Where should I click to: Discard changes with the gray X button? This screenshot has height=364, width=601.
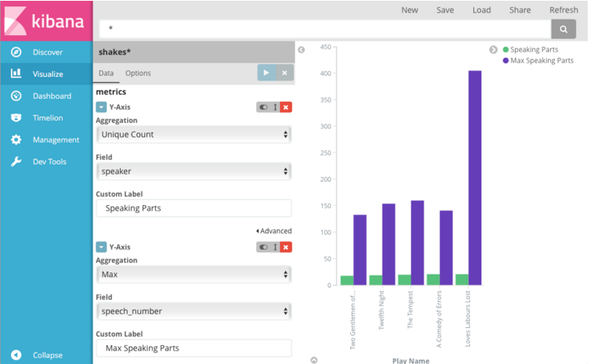284,73
